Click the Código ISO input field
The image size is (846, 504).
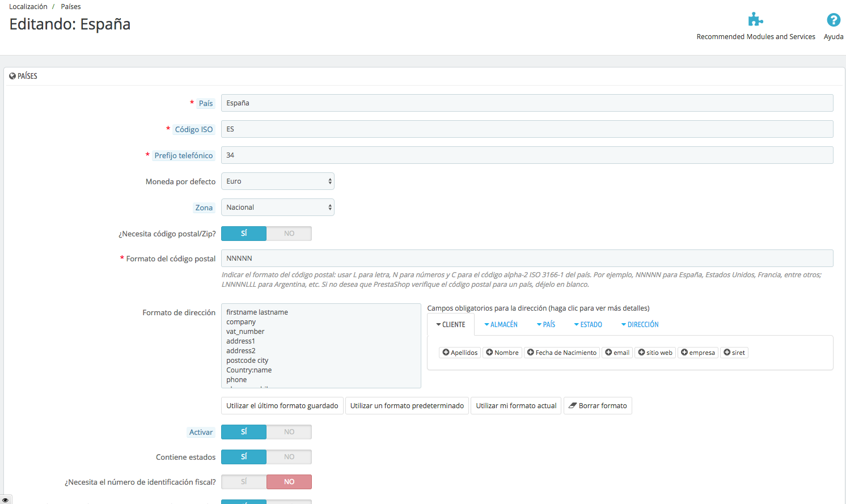tap(527, 129)
